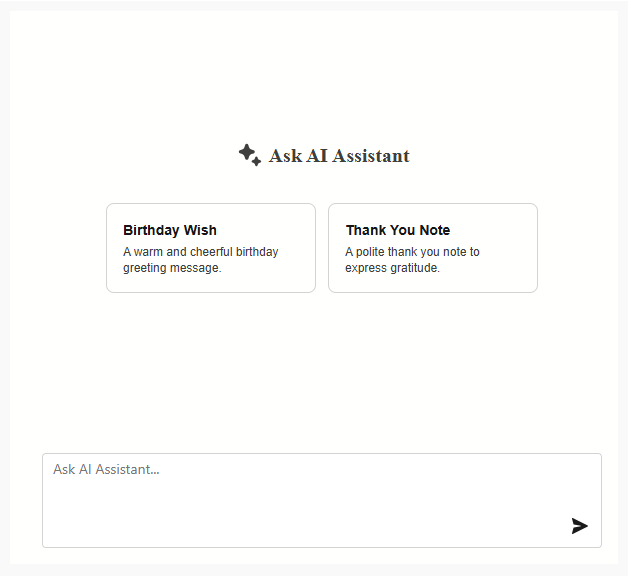Focus the Ask AI Assistant message box
The height and width of the screenshot is (576, 628).
[300, 500]
